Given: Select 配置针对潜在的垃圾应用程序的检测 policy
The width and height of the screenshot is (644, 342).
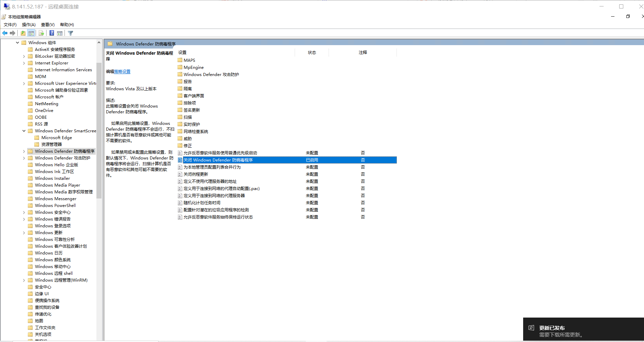Looking at the screenshot, I should 216,210.
